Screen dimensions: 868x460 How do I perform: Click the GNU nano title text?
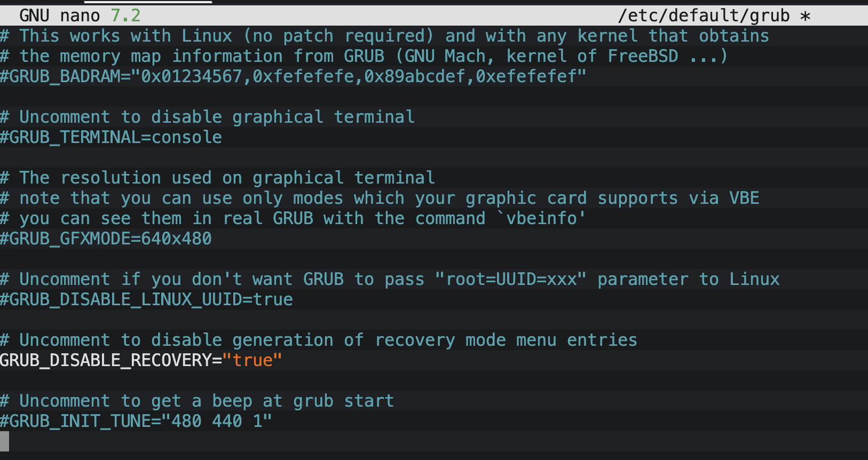pyautogui.click(x=59, y=16)
